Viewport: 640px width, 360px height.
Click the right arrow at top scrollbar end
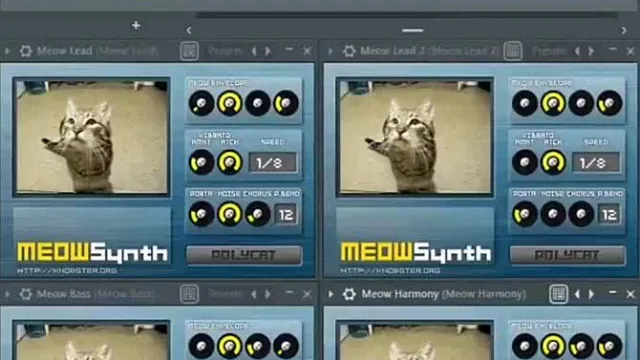(x=624, y=30)
